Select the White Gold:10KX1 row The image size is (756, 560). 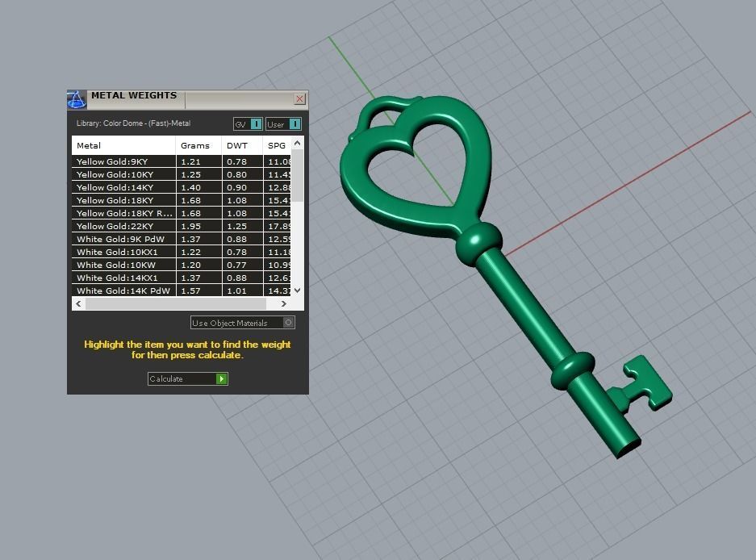pyautogui.click(x=182, y=252)
